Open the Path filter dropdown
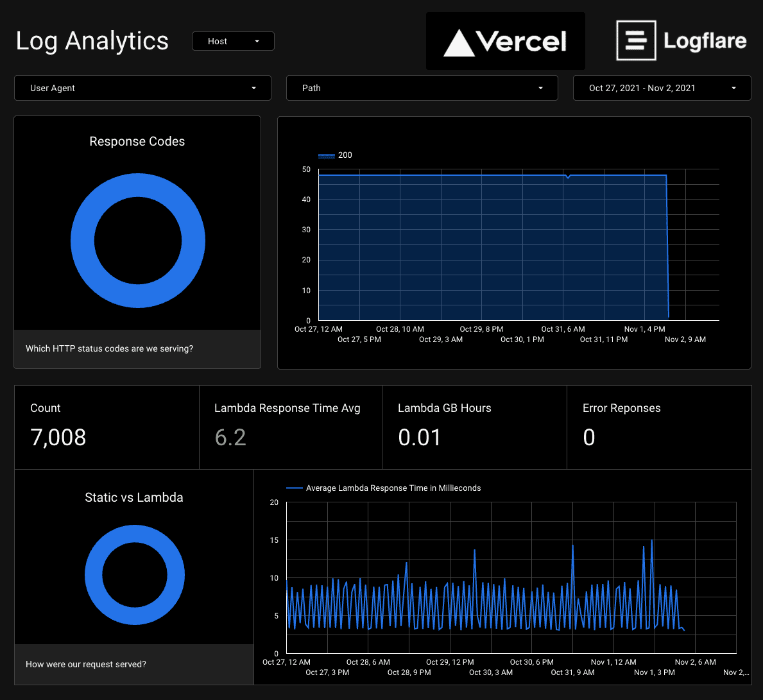The width and height of the screenshot is (763, 700). (422, 88)
